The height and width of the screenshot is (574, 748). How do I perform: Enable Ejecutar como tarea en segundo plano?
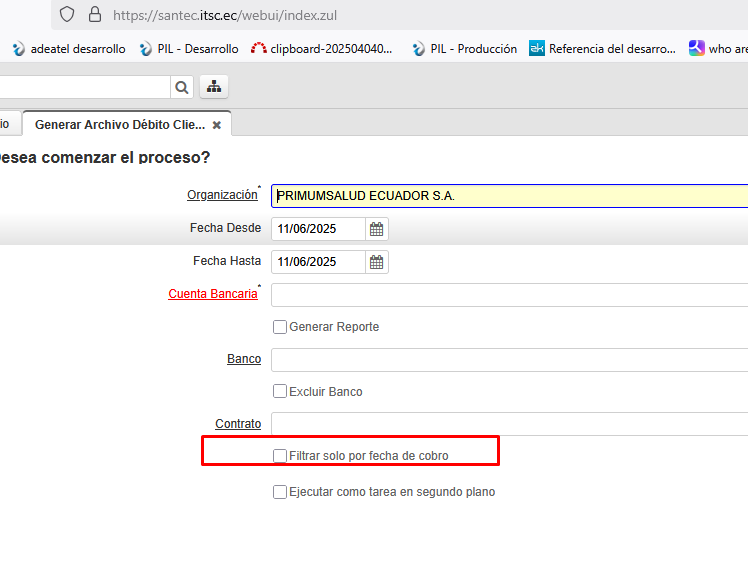(x=280, y=492)
